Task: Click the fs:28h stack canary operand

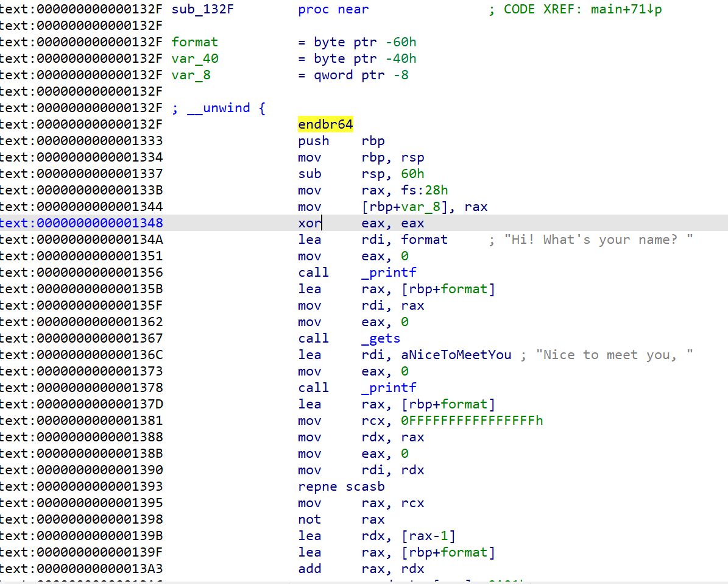Action: click(425, 190)
